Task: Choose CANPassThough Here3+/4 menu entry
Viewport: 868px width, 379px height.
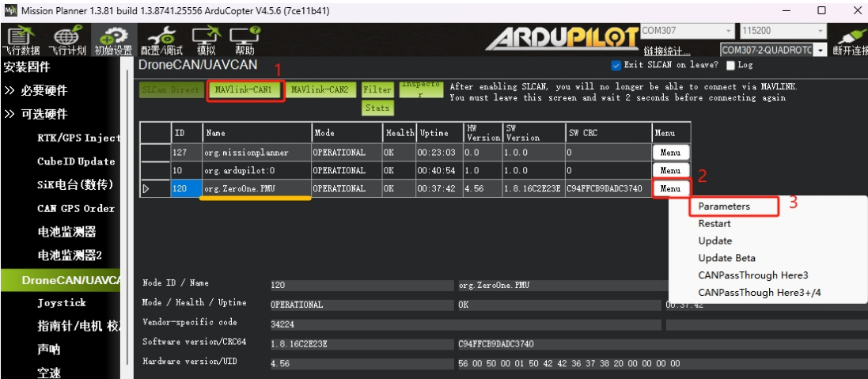Action: tap(759, 292)
